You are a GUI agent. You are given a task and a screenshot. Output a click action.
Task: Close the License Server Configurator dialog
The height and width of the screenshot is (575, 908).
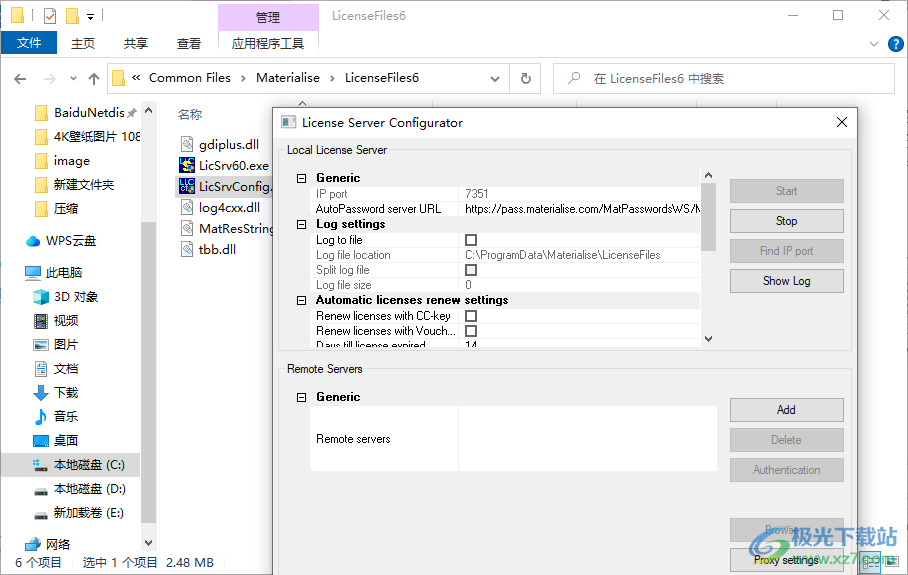[x=841, y=122]
